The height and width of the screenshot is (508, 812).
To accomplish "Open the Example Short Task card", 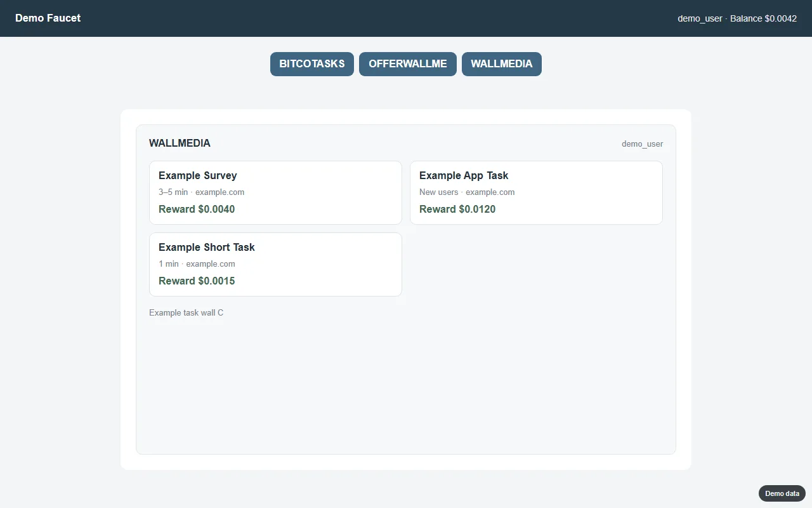I will [275, 264].
